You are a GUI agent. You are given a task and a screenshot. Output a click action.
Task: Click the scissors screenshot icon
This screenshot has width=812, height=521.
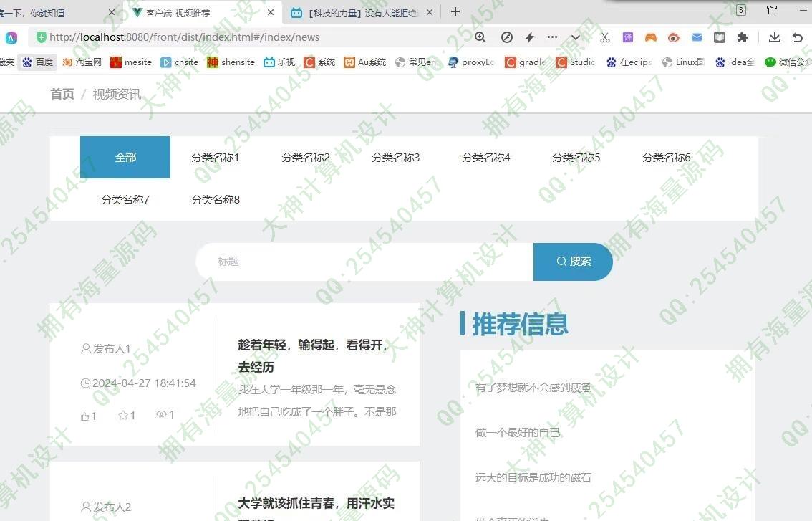[605, 37]
